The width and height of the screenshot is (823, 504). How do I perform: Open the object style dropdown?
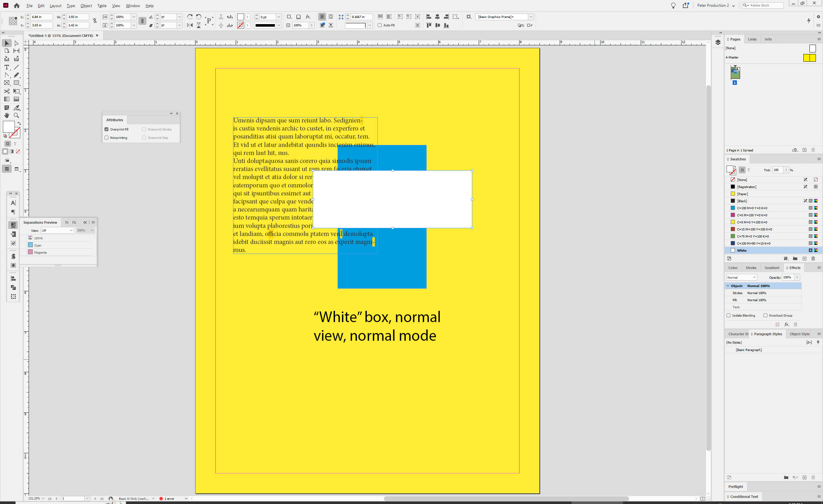[531, 17]
